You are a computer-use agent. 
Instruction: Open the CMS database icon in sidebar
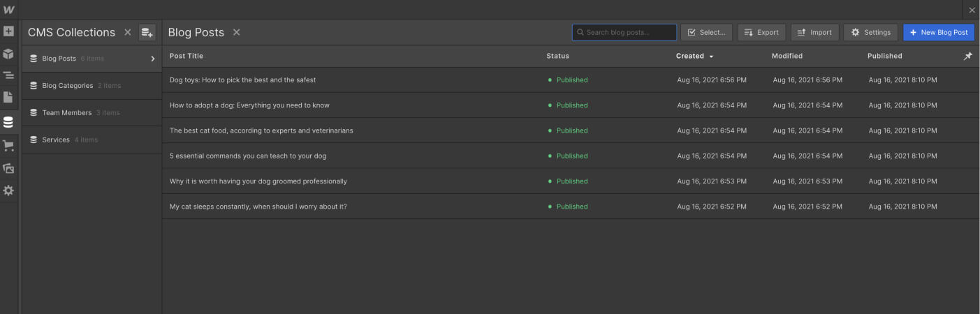click(8, 122)
